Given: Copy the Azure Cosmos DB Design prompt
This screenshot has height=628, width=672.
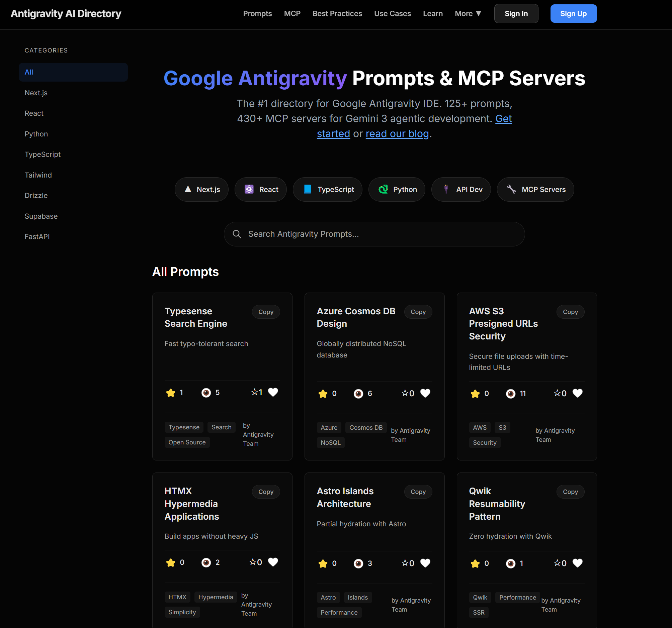Looking at the screenshot, I should click(x=418, y=312).
